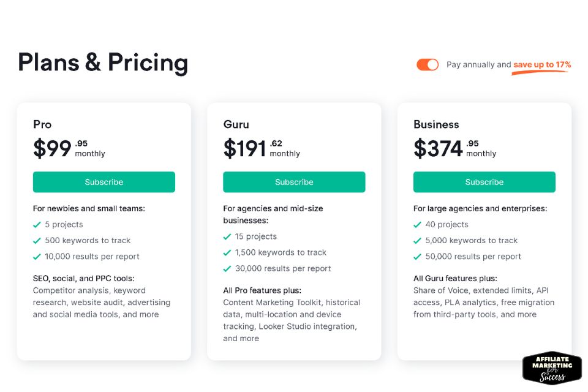Image resolution: width=588 pixels, height=392 pixels.
Task: Click the checkmark beside 50,000 results per report
Action: click(x=417, y=257)
